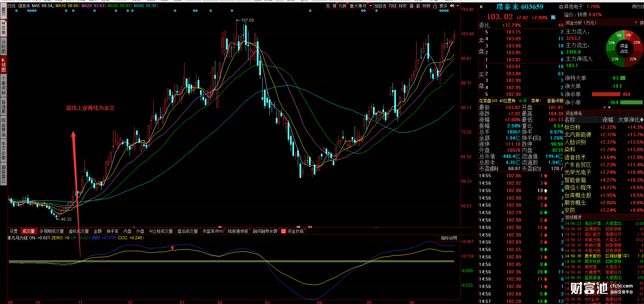Click MA5 moving average label
Image resolution: width=644 pixels, height=304 pixels.
(x=42, y=6)
